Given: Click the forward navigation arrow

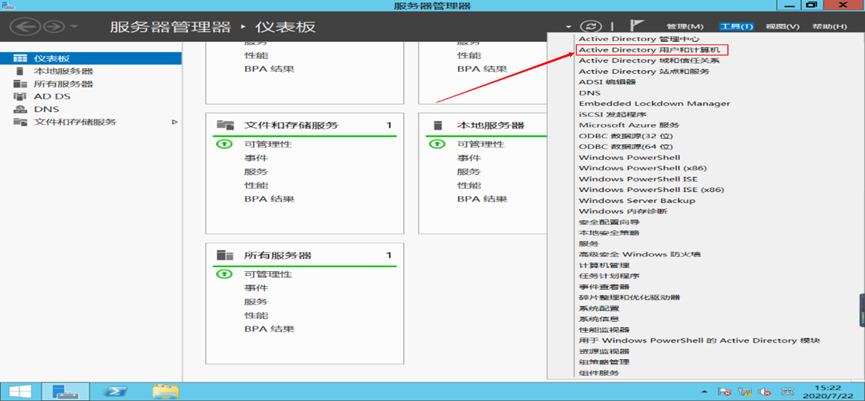Looking at the screenshot, I should [54, 26].
